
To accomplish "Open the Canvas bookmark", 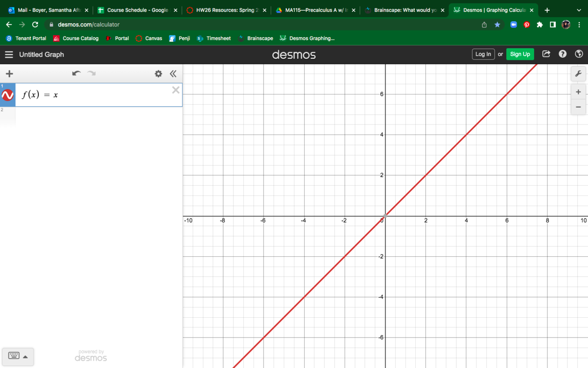I will (149, 38).
